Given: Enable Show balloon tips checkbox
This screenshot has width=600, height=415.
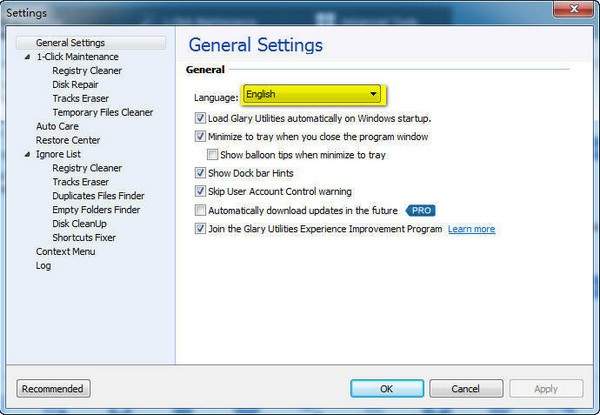Looking at the screenshot, I should click(212, 155).
